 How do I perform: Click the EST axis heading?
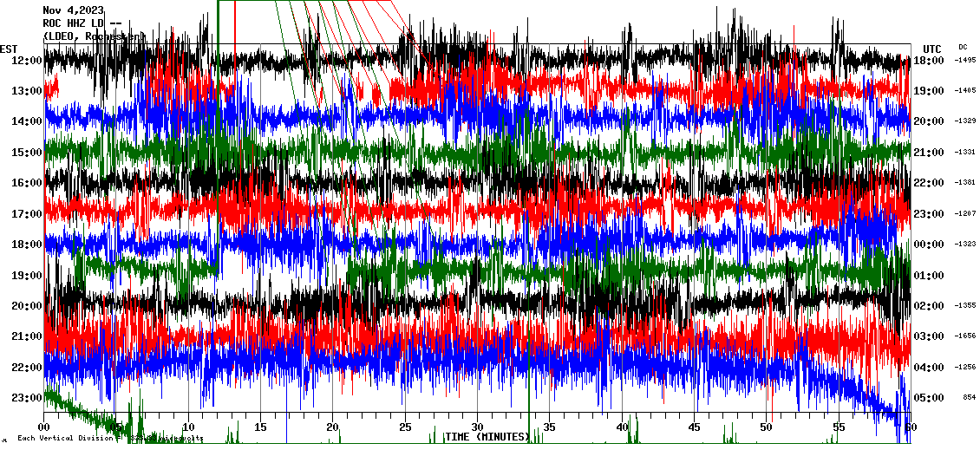9,49
